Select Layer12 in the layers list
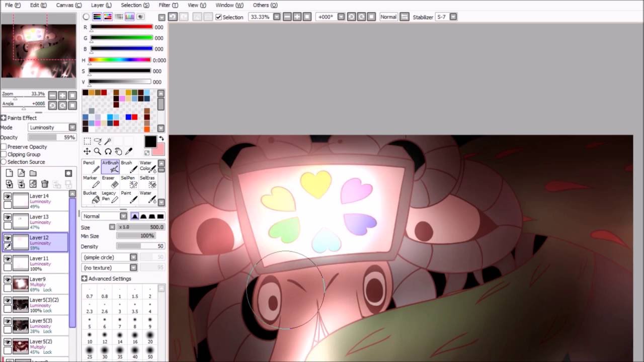Image resolution: width=644 pixels, height=362 pixels. click(35, 242)
